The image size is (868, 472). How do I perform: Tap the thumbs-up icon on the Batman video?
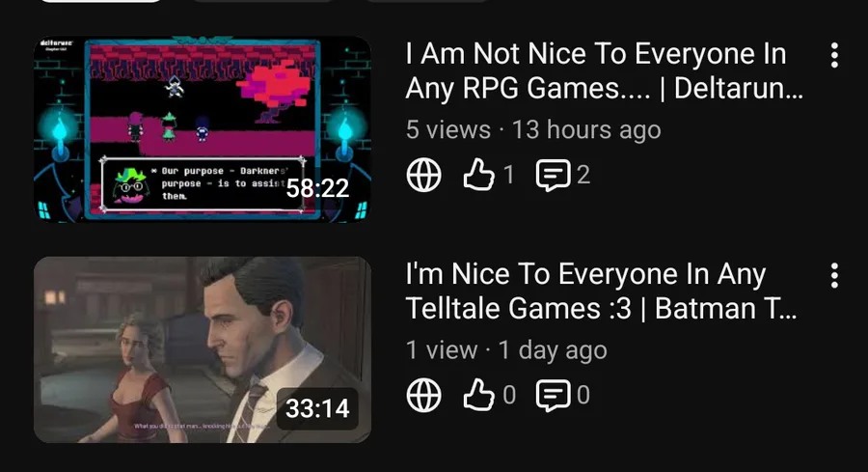click(478, 395)
